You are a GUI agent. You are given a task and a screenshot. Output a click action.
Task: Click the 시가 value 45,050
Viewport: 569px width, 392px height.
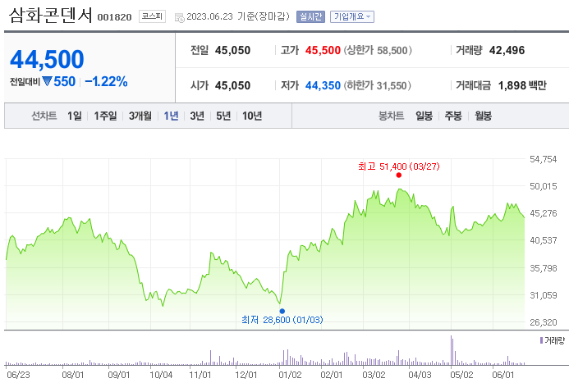[232, 85]
